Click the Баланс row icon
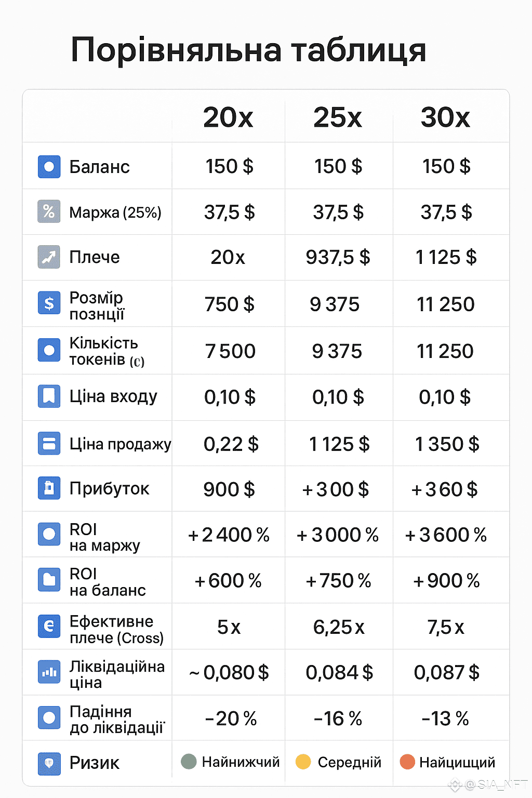Image resolution: width=532 pixels, height=798 pixels. pyautogui.click(x=49, y=167)
